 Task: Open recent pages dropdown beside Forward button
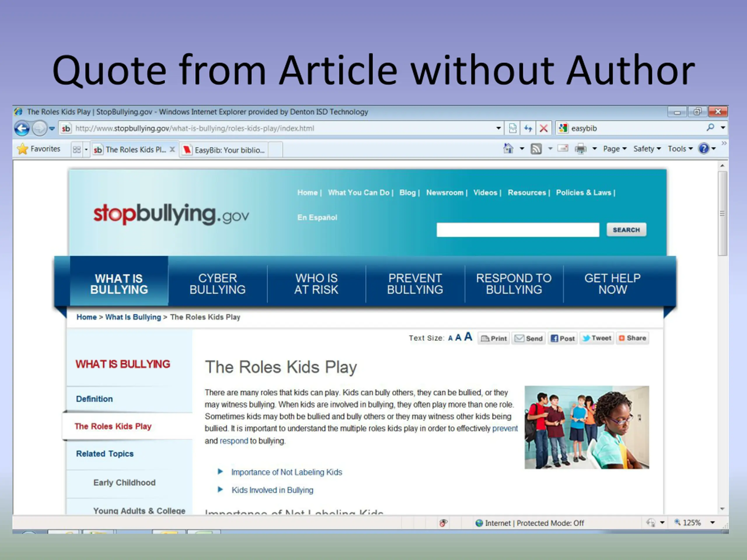tap(52, 128)
